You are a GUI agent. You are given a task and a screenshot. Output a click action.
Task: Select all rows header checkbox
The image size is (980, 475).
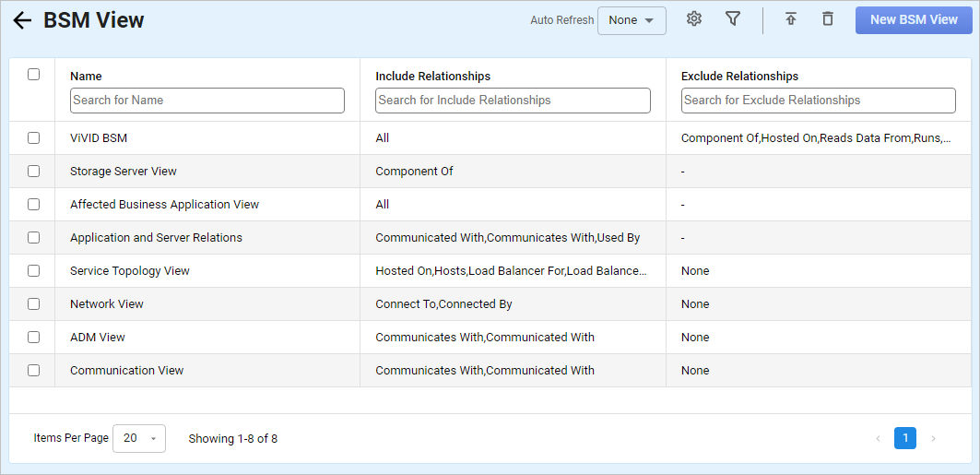(34, 75)
